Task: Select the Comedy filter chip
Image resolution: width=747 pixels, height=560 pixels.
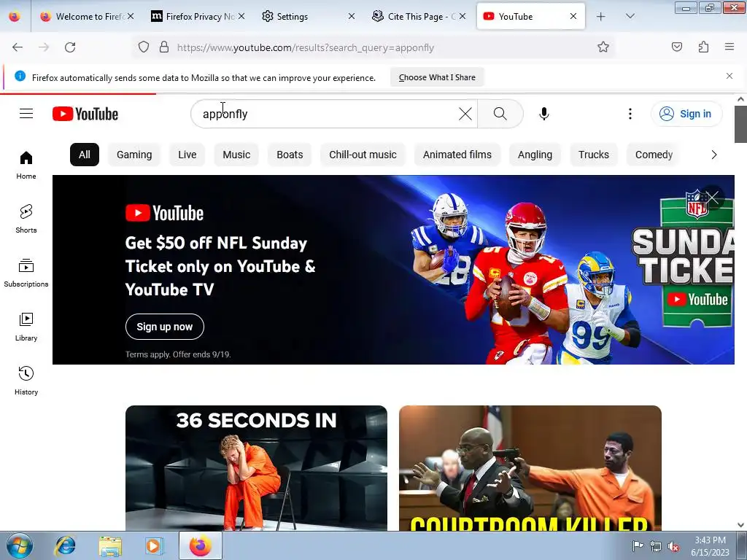Action: pos(654,155)
